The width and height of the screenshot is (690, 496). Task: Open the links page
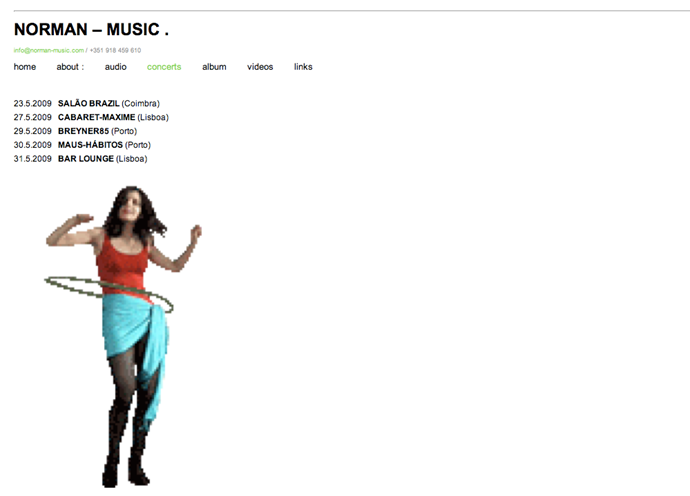[x=303, y=67]
